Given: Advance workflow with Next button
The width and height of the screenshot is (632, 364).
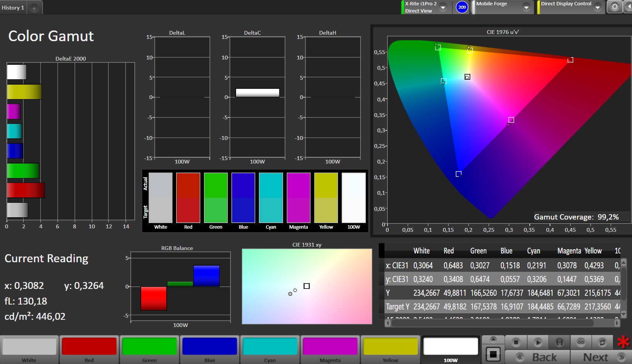Looking at the screenshot, I should [601, 357].
